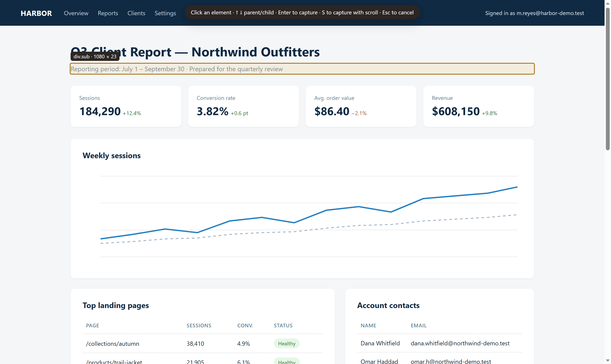Click the Weekly sessions chart heading
This screenshot has width=611, height=364.
(x=111, y=155)
